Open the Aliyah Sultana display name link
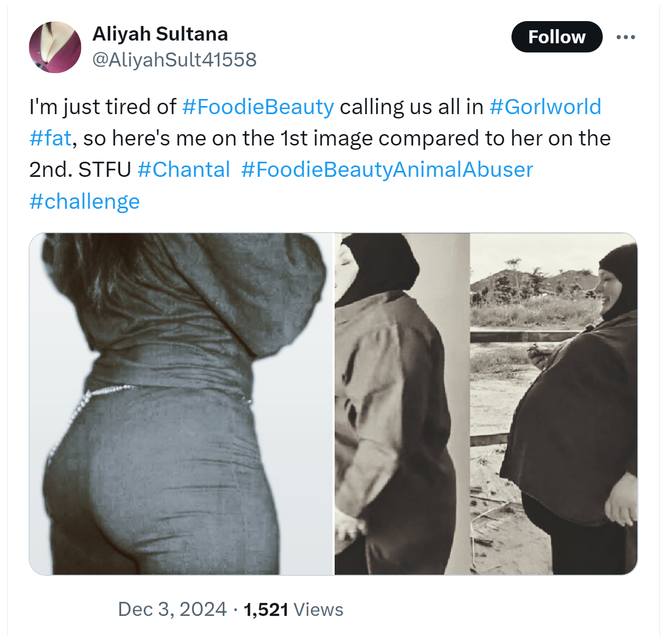The width and height of the screenshot is (672, 636). [160, 34]
